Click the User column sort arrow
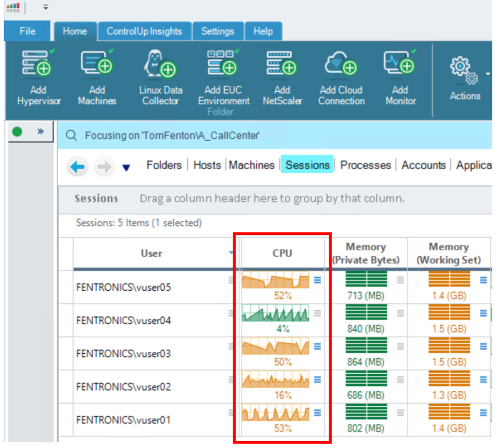 231,253
